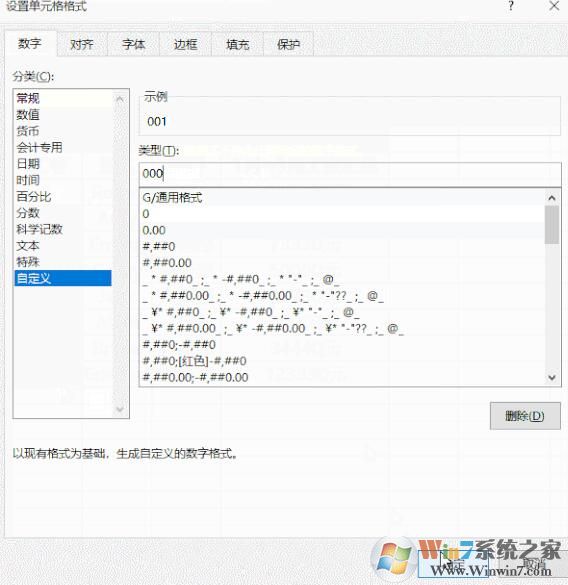Click the category list scroll up arrow

[120, 99]
